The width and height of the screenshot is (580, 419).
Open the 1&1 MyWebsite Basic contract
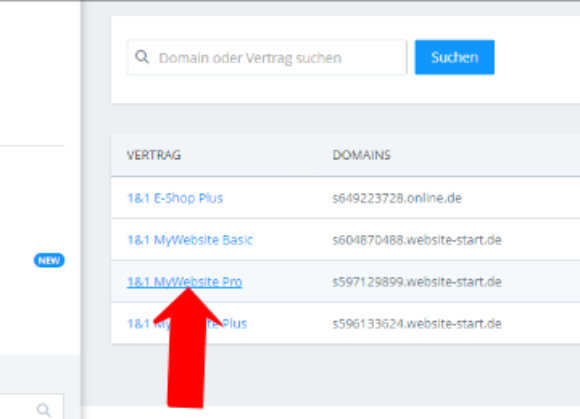click(190, 240)
